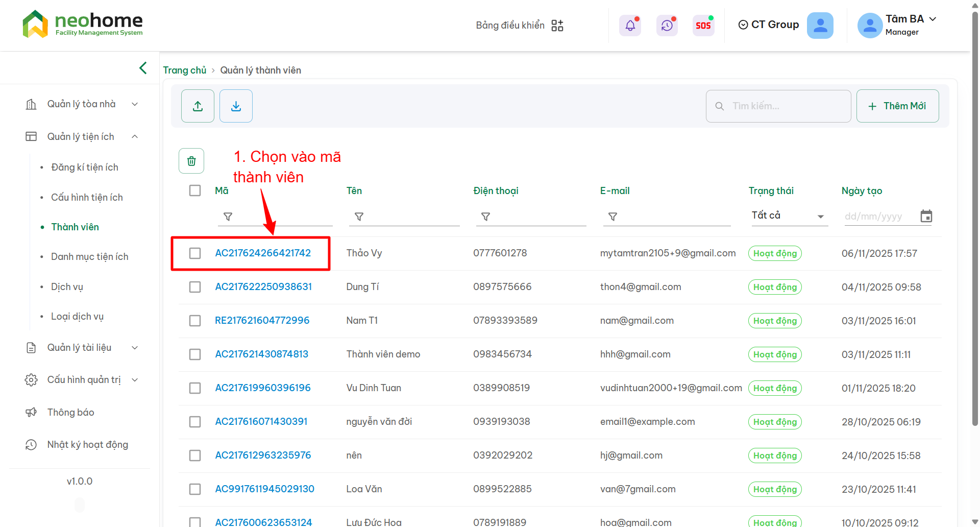Open member code AC217624266421742 link
980x527 pixels.
click(263, 253)
